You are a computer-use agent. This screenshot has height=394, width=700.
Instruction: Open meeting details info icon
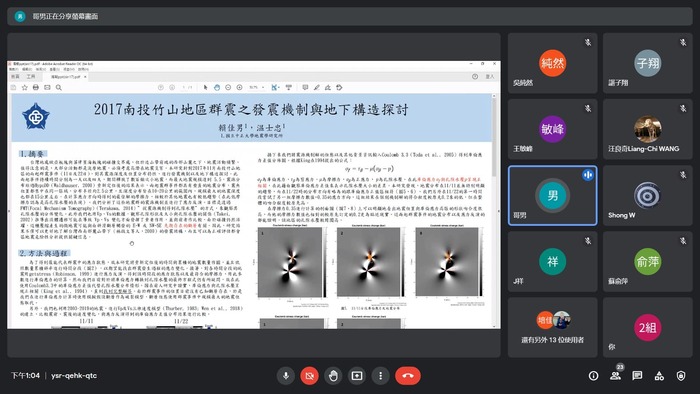pyautogui.click(x=593, y=376)
